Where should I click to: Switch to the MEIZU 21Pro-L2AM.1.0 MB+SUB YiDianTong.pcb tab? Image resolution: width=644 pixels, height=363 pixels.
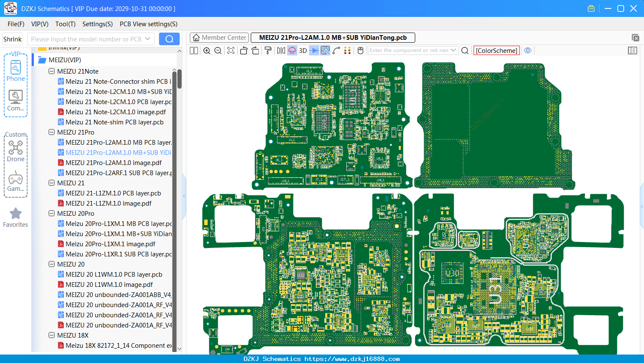333,38
